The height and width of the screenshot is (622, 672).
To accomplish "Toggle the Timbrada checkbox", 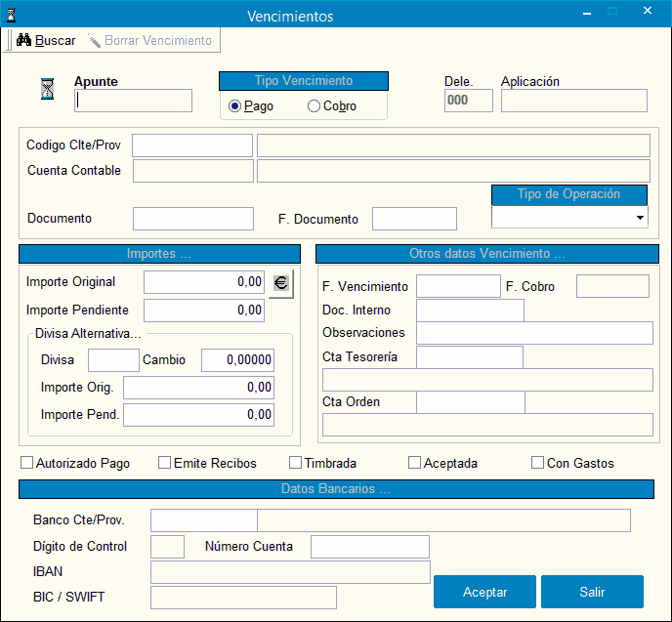I will (x=296, y=463).
